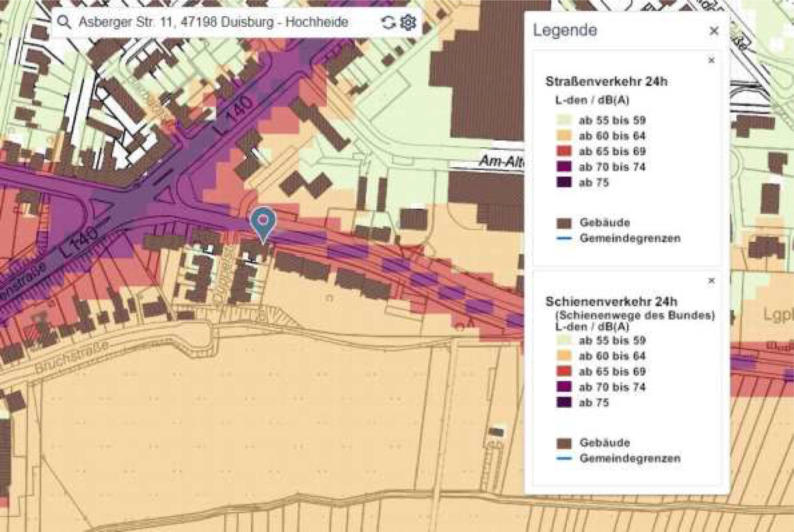Click the address search input field
Viewport: 794px width, 532px height.
[213, 22]
